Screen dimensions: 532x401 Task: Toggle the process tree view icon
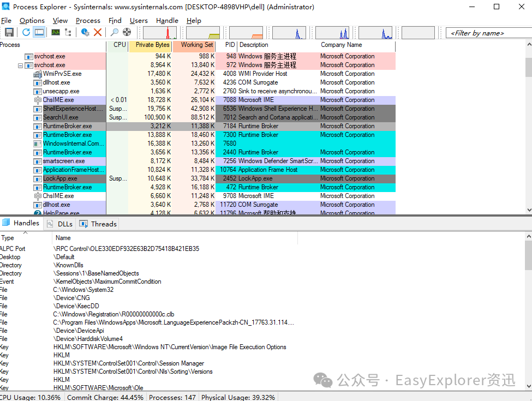68,32
